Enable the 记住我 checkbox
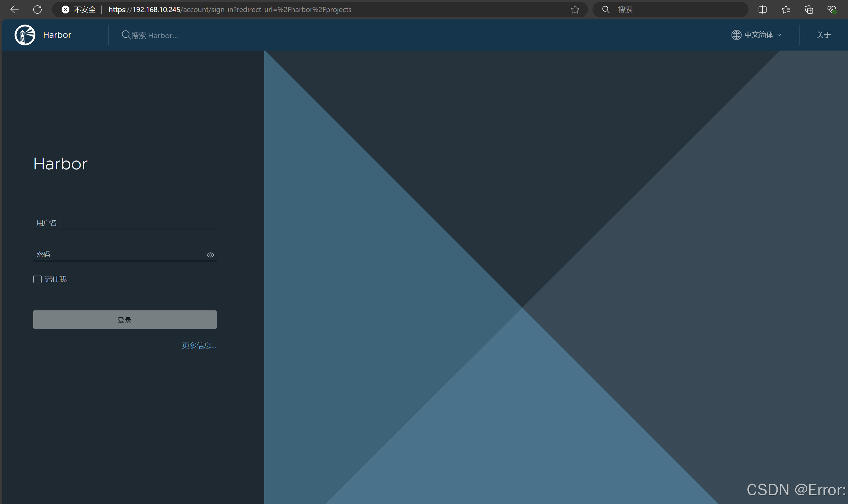Viewport: 848px width, 504px height. pos(37,279)
